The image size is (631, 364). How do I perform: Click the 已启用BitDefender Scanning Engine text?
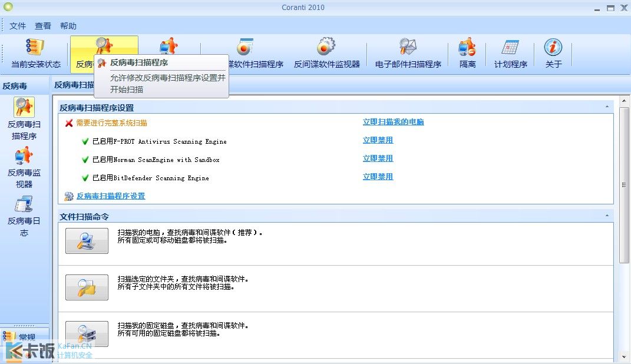[150, 178]
